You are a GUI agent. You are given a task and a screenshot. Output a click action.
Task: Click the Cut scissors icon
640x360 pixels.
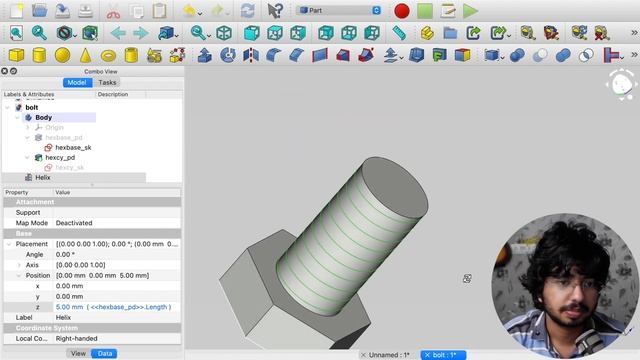point(113,11)
